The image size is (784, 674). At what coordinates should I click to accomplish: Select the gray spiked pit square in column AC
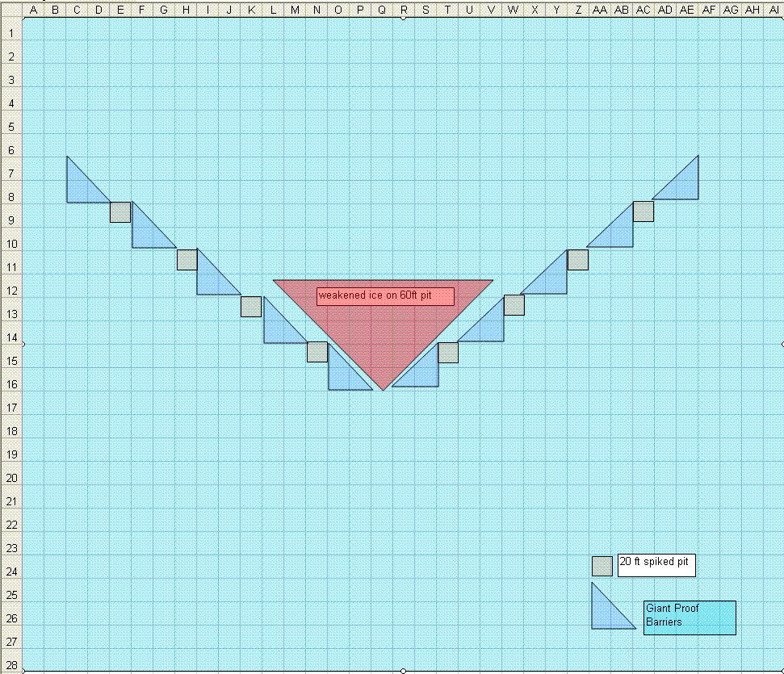pyautogui.click(x=644, y=211)
